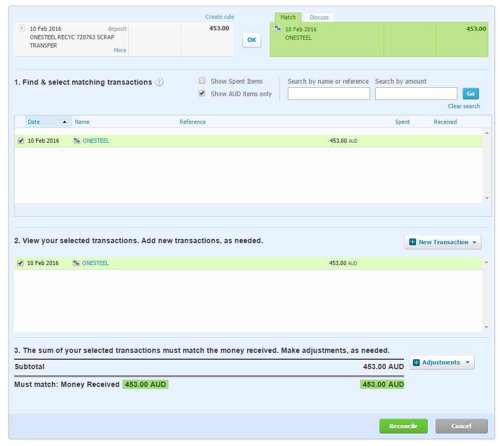Click the Search by name or reference field
504x446 pixels.
click(329, 94)
